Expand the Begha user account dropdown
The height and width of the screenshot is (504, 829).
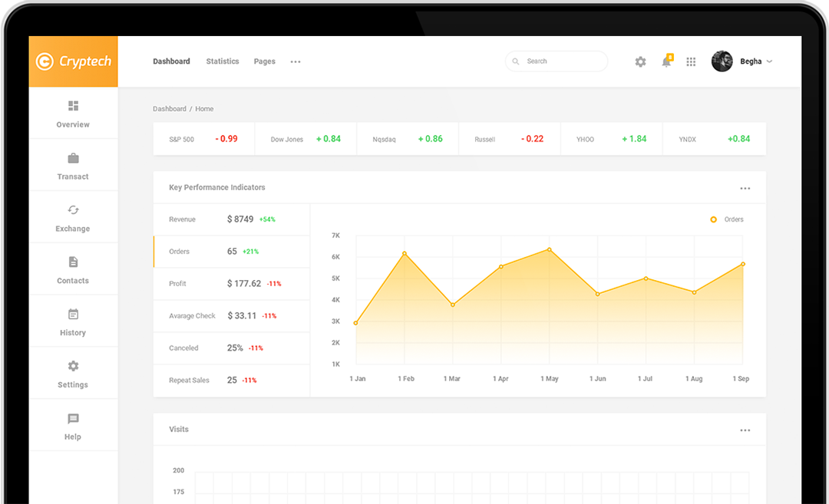click(x=769, y=61)
